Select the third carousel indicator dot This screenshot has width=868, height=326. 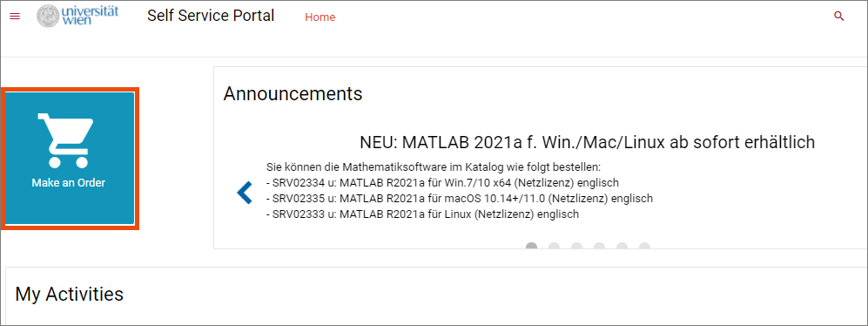pos(577,246)
